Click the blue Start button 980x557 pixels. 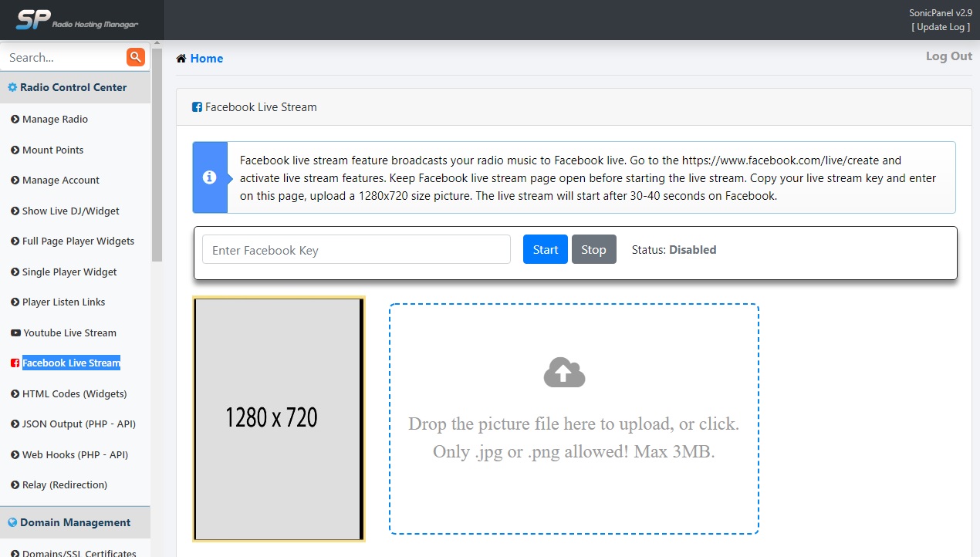coord(546,249)
